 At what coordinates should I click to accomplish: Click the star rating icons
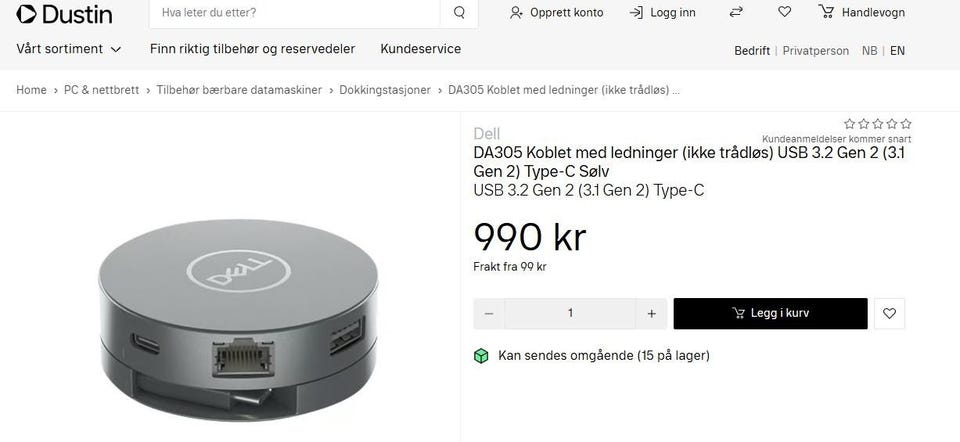(x=877, y=124)
